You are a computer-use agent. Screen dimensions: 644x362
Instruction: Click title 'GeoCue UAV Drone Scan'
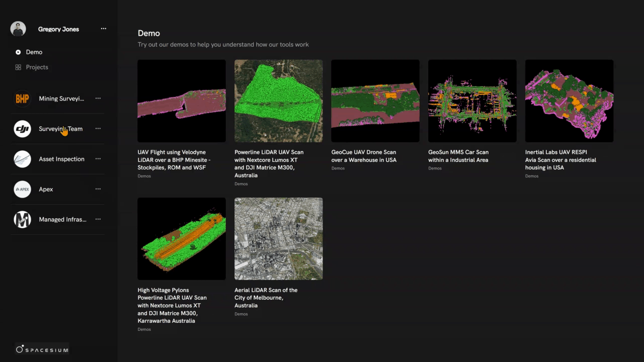[364, 156]
